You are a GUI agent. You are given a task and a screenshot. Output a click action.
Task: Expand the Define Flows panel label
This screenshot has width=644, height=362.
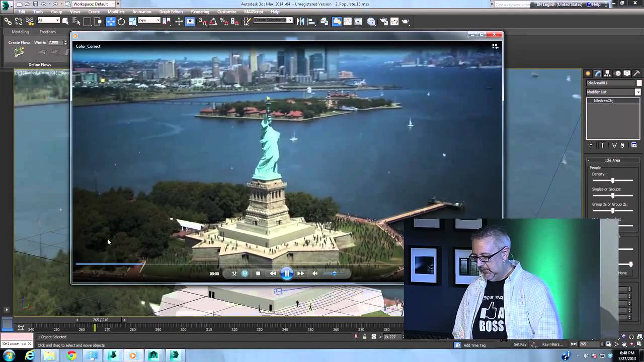click(40, 64)
